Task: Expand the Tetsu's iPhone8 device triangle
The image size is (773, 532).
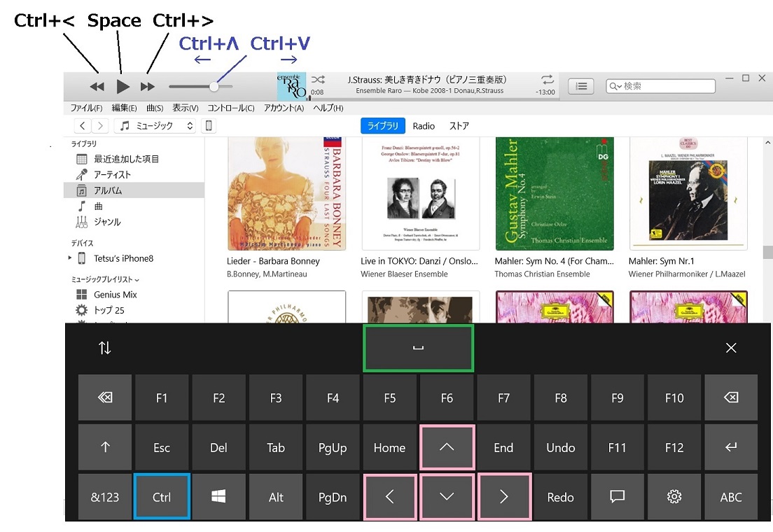Action: point(69,258)
